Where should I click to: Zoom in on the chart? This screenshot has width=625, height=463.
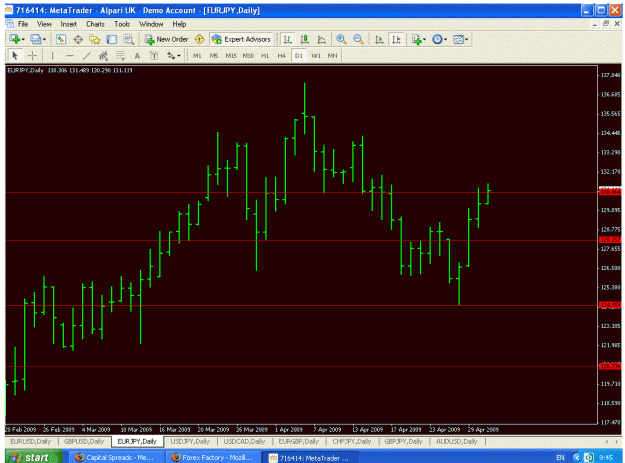[341, 39]
